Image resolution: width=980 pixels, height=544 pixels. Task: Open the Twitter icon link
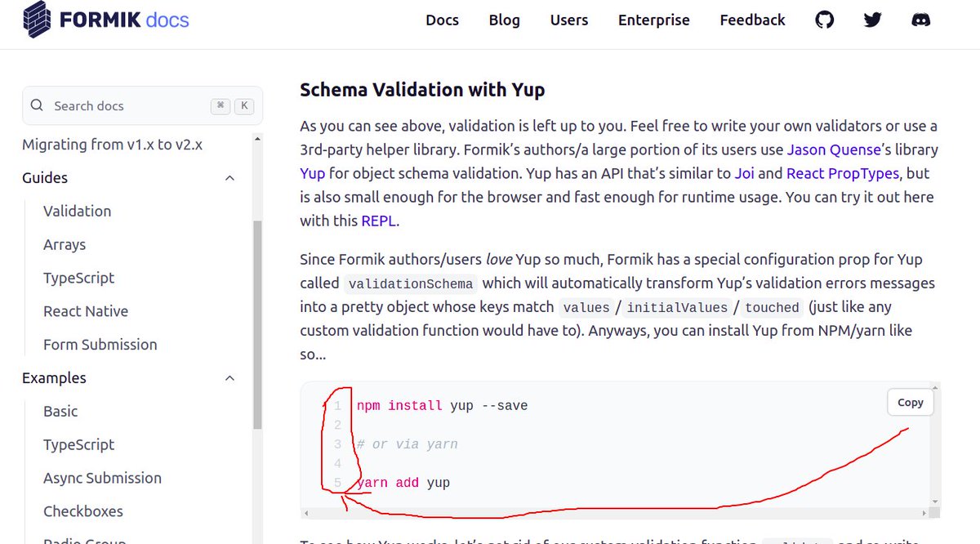click(x=873, y=20)
